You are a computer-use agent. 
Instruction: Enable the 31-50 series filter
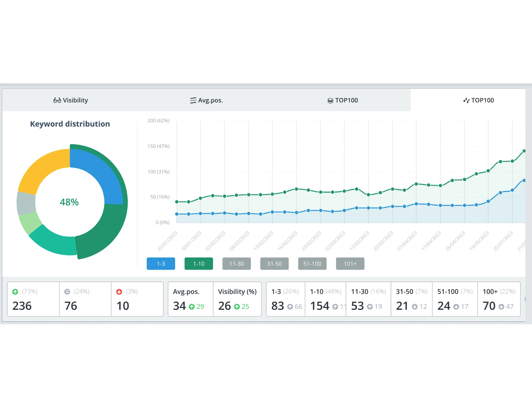tap(274, 264)
